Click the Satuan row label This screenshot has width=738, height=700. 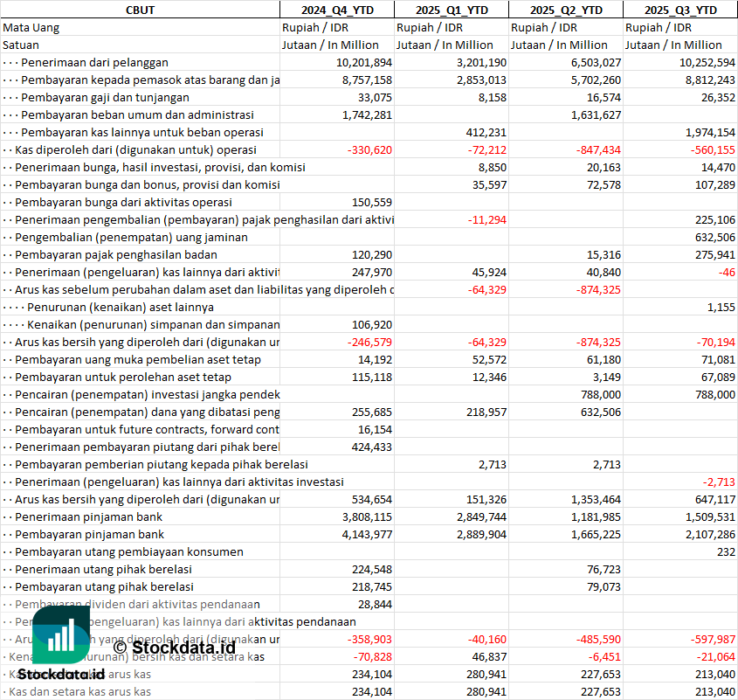pos(21,45)
